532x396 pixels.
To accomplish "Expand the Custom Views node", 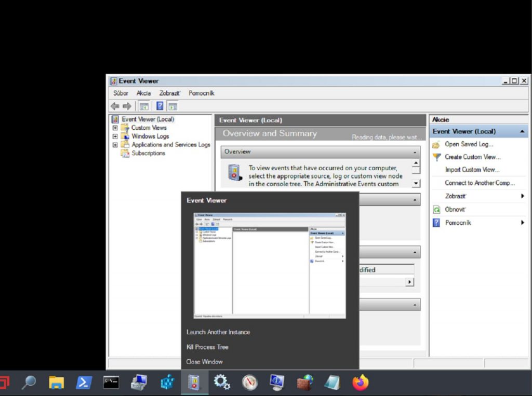I will 115,128.
